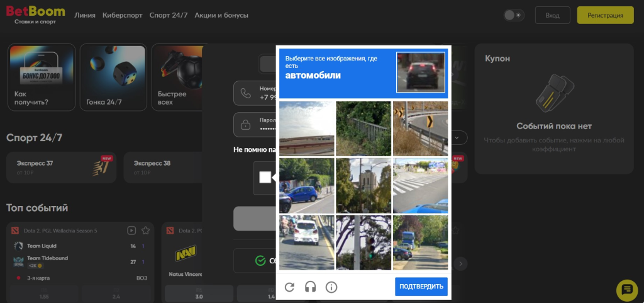
Task: Open the Как получить? bonus card
Action: pos(42,77)
